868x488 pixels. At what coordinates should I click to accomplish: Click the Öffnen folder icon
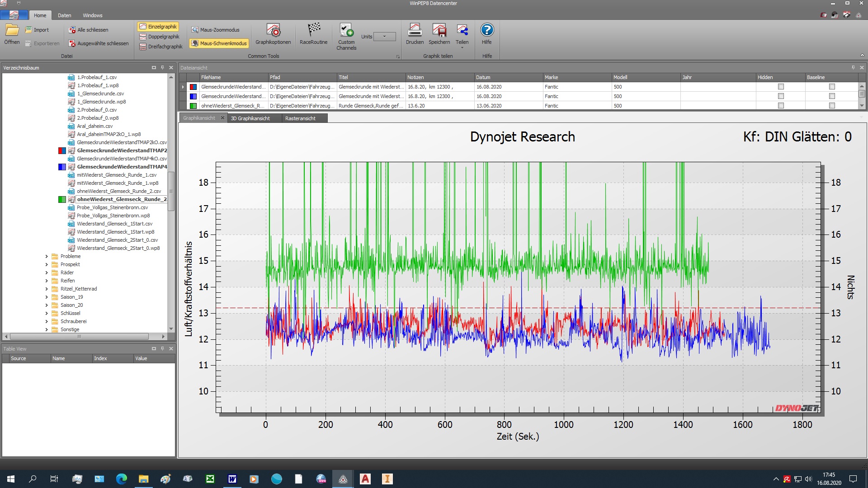[x=12, y=31]
